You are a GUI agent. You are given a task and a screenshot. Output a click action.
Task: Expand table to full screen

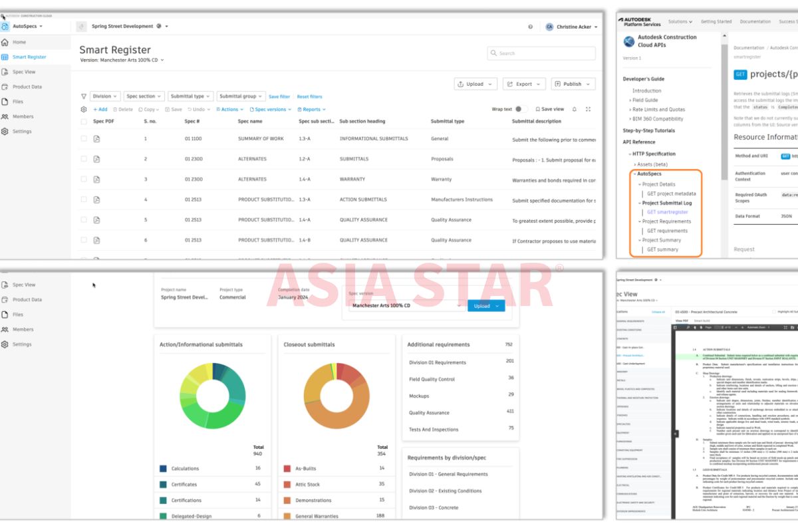[x=589, y=109]
